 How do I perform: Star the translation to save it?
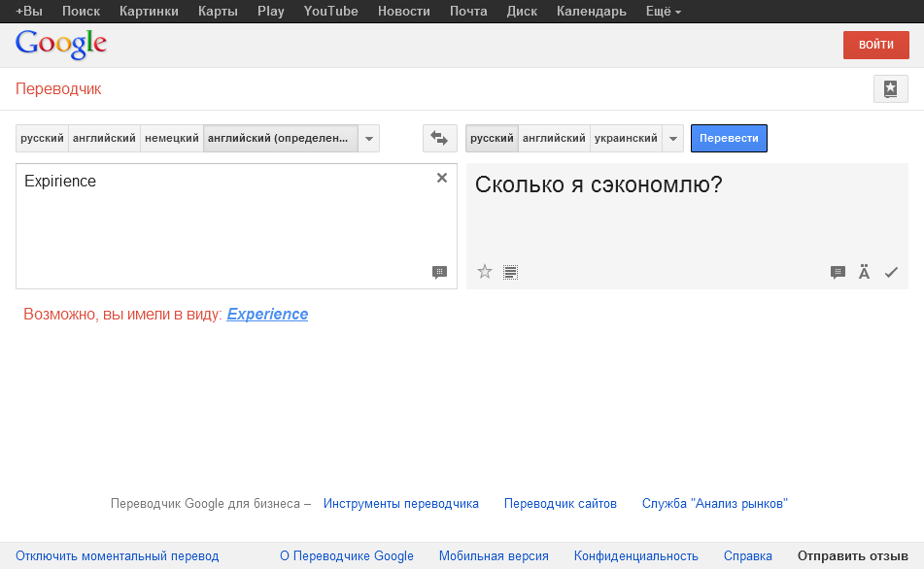click(485, 272)
